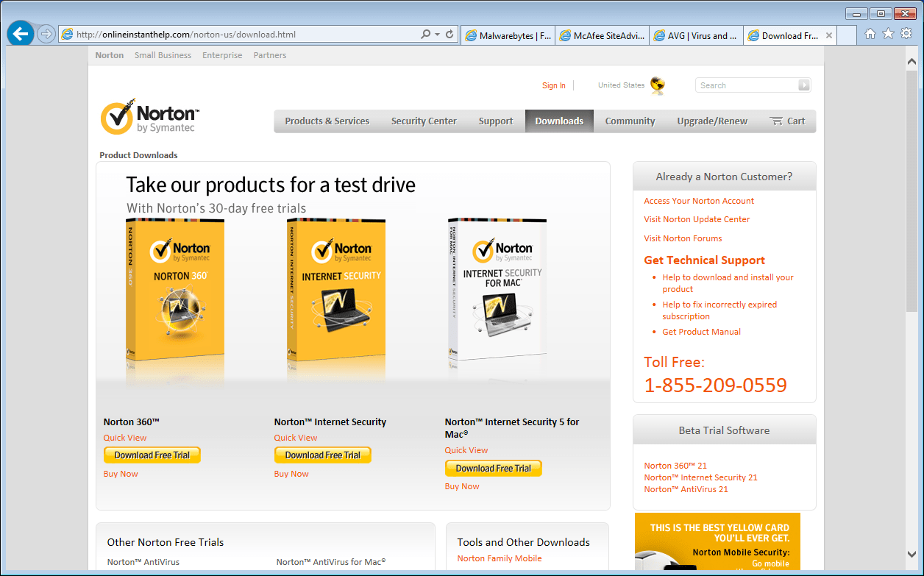Click the search submit arrow button
The height and width of the screenshot is (576, 924).
point(804,85)
